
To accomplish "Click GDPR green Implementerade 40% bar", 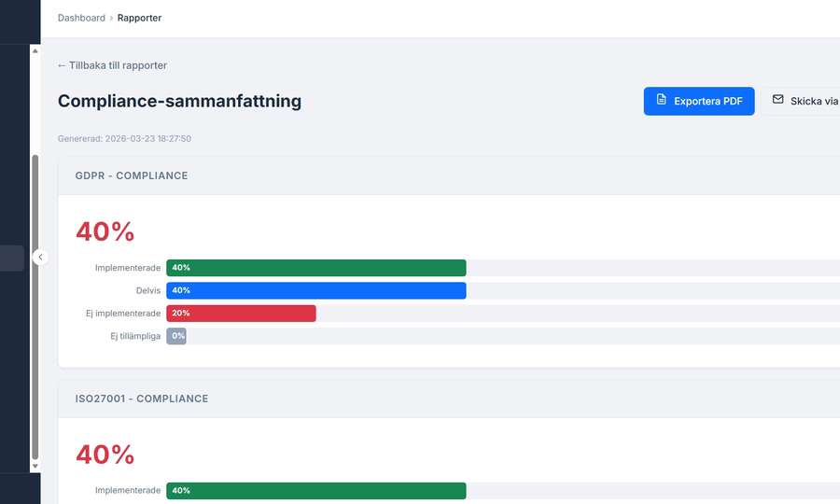I will pyautogui.click(x=315, y=268).
